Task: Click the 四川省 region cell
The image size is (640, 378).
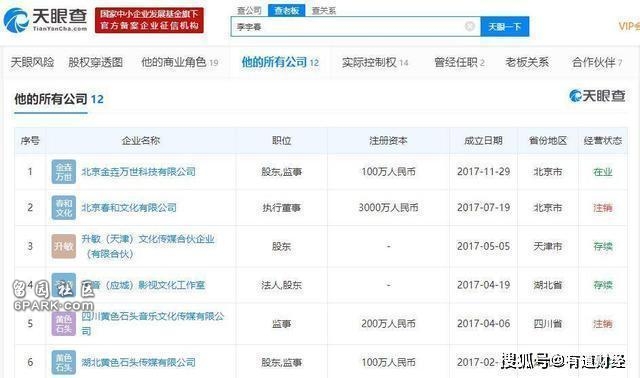Action: coord(548,324)
